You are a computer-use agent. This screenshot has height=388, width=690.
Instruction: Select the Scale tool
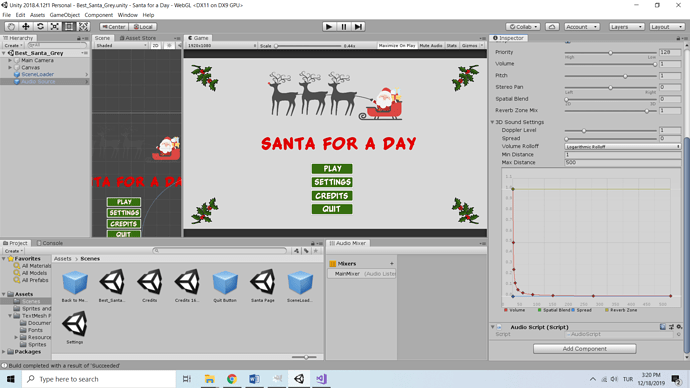click(55, 27)
